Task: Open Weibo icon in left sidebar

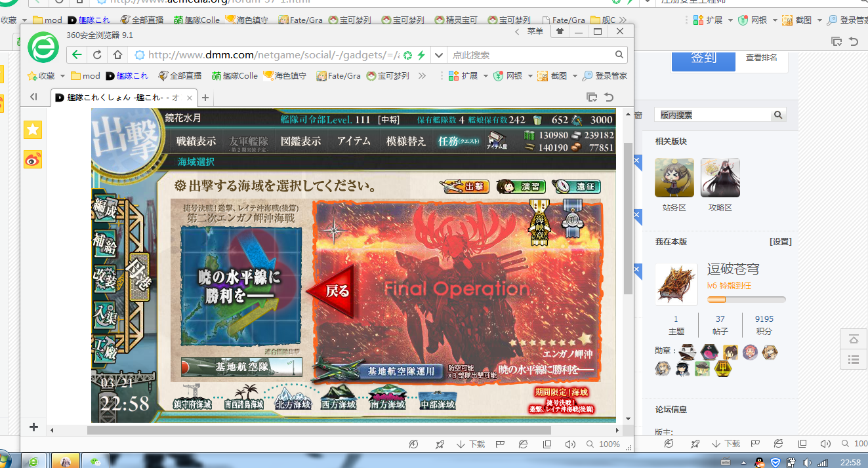Action: click(x=33, y=159)
